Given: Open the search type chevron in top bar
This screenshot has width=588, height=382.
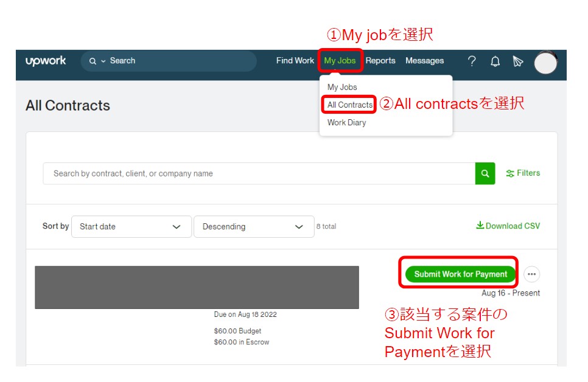Looking at the screenshot, I should tap(103, 61).
